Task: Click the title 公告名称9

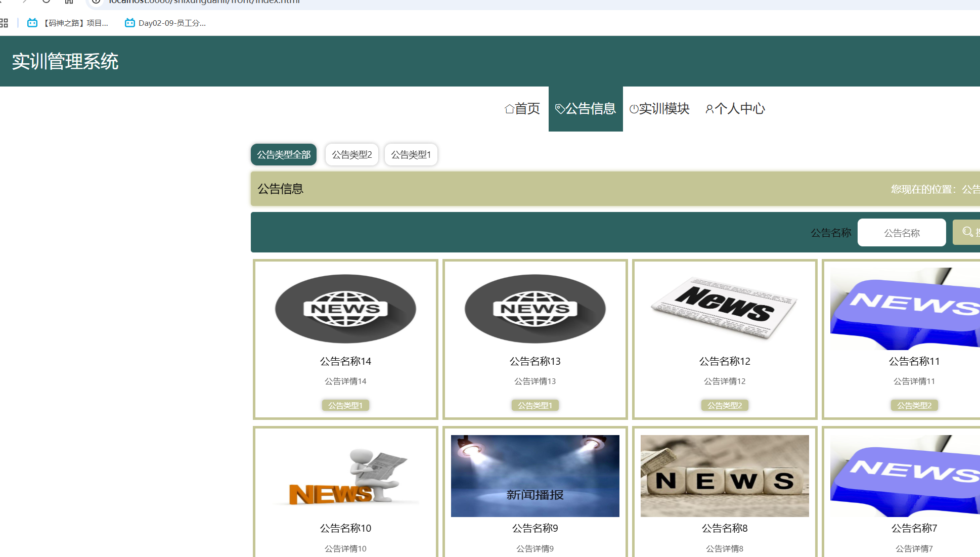Action: tap(535, 528)
